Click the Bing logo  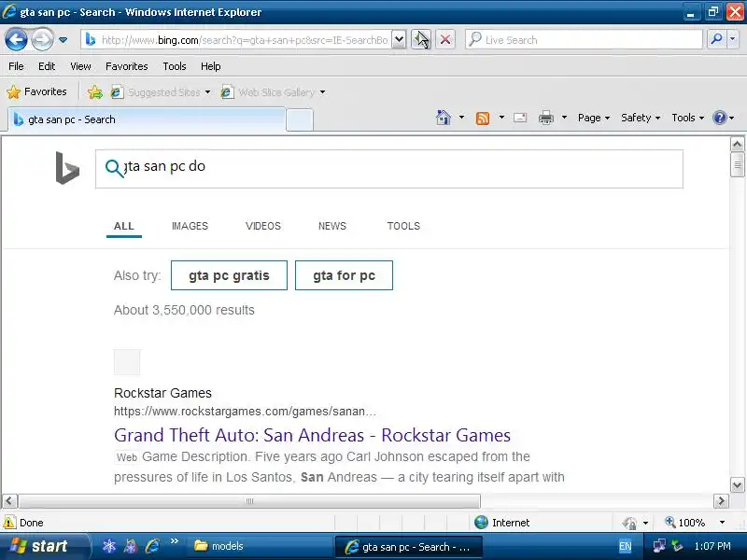(67, 168)
